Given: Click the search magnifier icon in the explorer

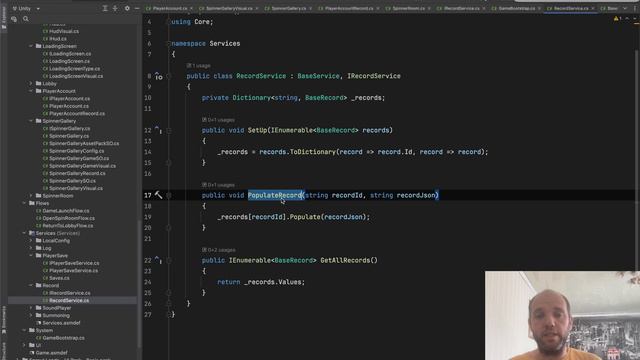Looking at the screenshot, I should (x=26, y=19).
